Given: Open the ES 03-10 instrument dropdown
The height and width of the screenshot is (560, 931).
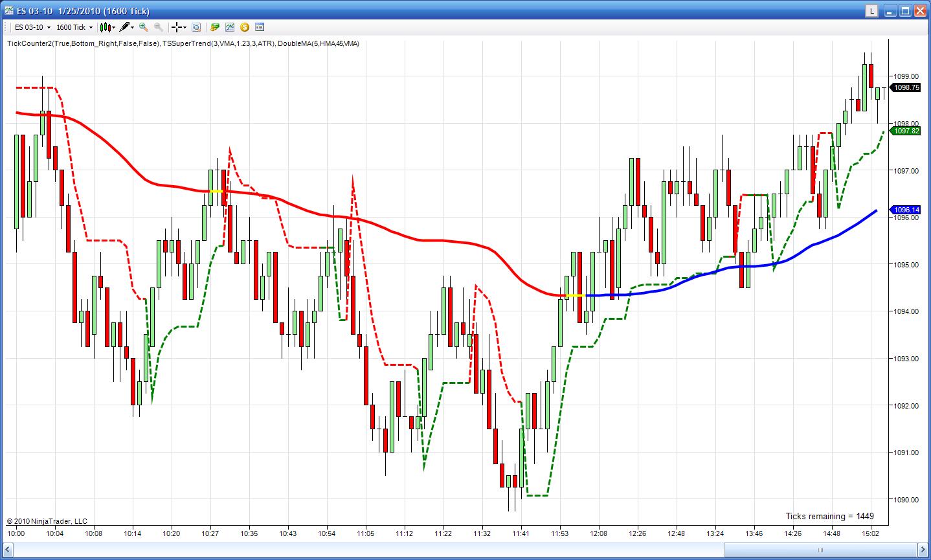Looking at the screenshot, I should click(x=31, y=27).
